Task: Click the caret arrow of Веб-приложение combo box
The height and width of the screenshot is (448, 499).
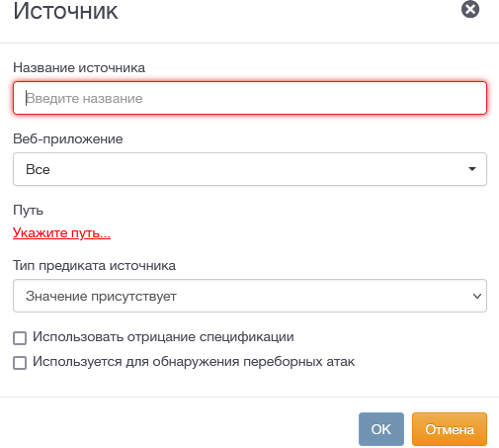Action: tap(472, 169)
